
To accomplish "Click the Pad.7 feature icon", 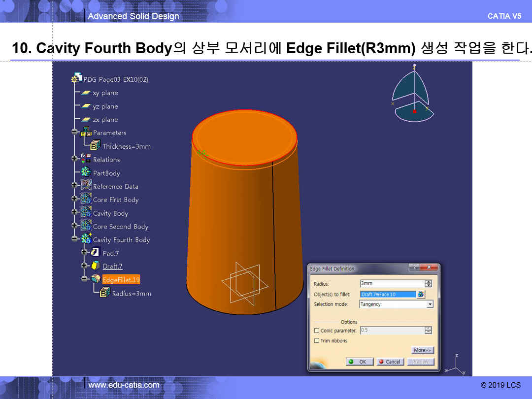I will coord(96,253).
